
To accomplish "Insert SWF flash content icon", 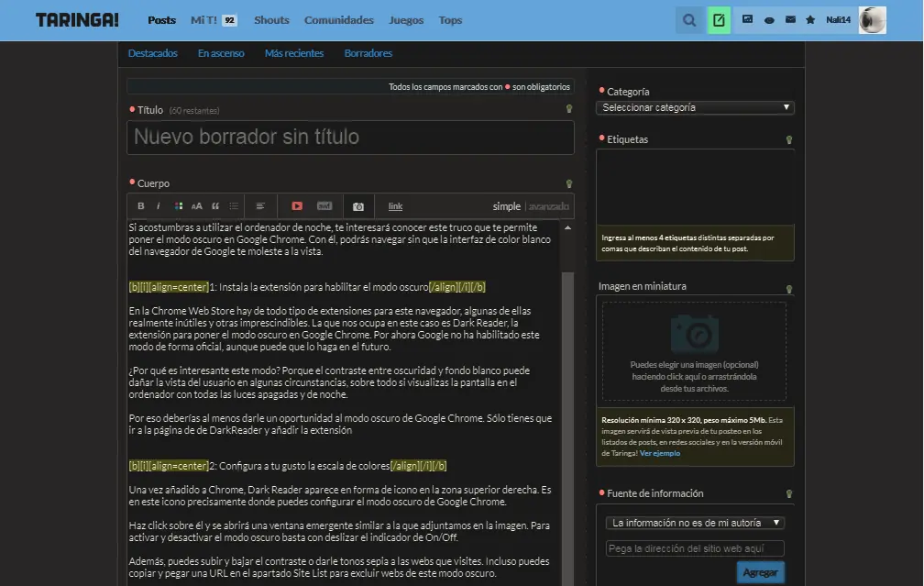I will 324,205.
